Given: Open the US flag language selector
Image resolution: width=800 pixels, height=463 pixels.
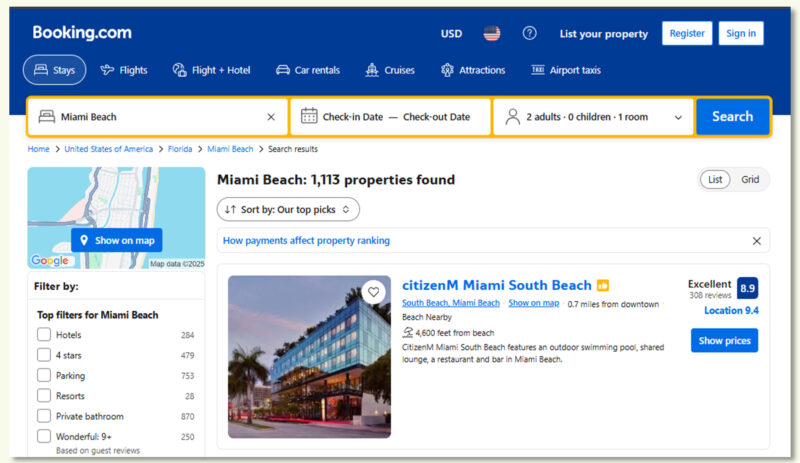Looking at the screenshot, I should (492, 34).
